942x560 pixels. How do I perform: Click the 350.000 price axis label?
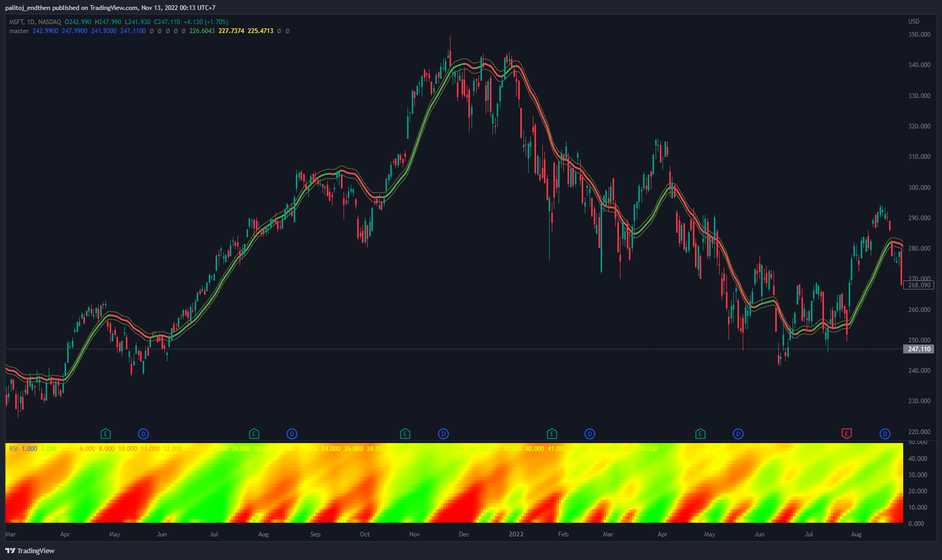click(x=919, y=35)
